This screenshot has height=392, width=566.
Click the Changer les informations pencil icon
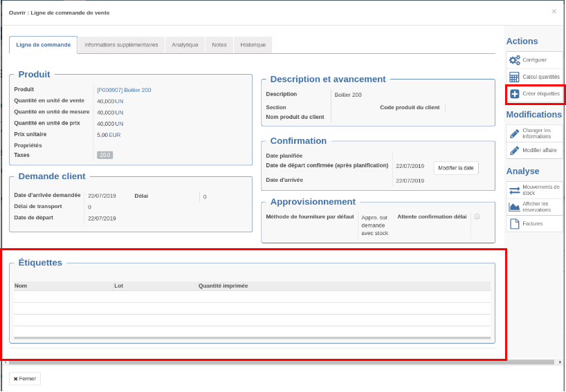pos(514,133)
